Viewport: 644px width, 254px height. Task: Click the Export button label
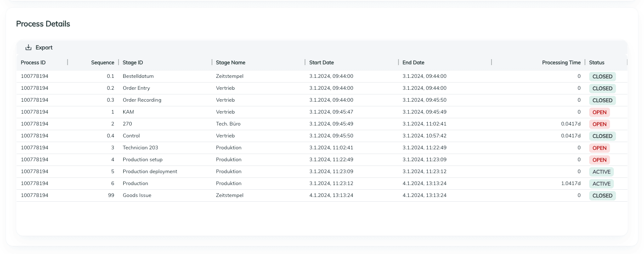click(44, 48)
